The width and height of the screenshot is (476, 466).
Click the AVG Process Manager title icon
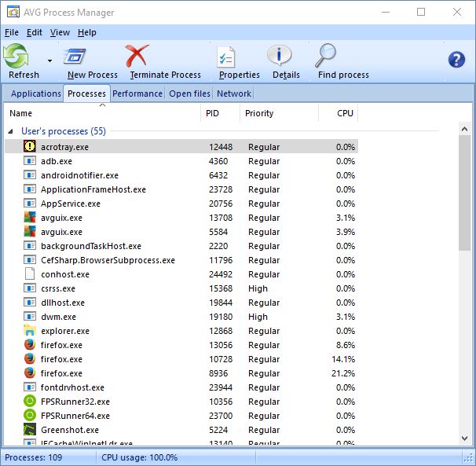tap(13, 12)
